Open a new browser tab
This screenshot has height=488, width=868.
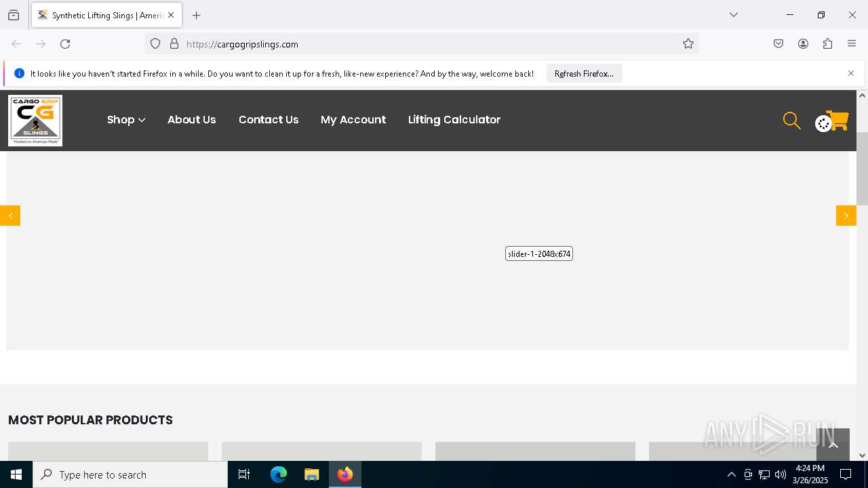coord(197,15)
